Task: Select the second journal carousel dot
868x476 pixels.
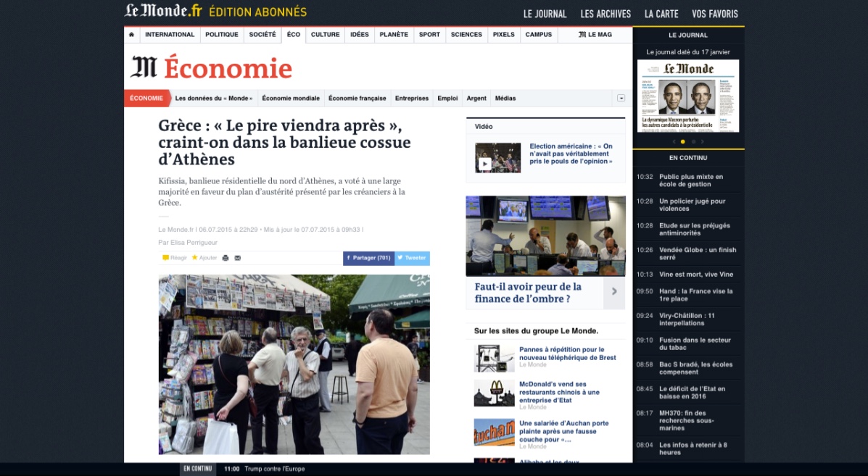Action: coord(693,141)
